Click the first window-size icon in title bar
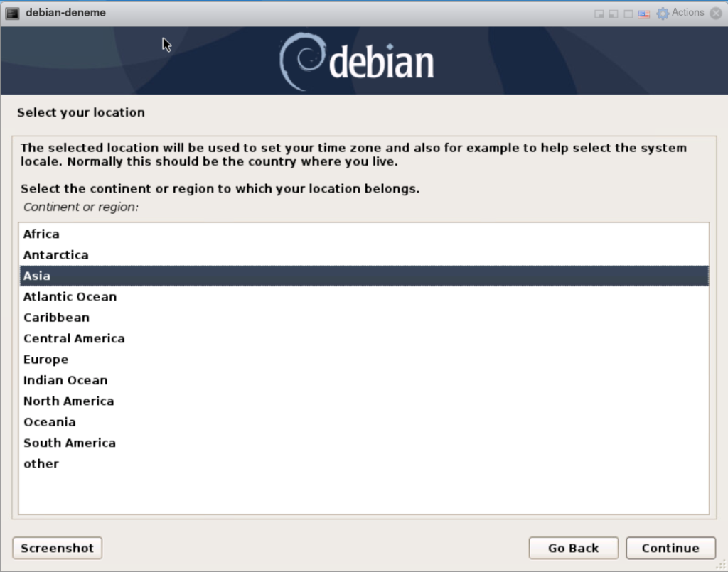728x572 pixels. click(599, 14)
